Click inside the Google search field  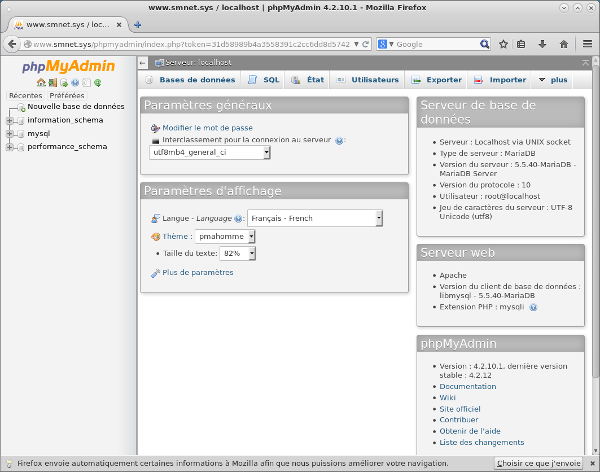coord(437,44)
